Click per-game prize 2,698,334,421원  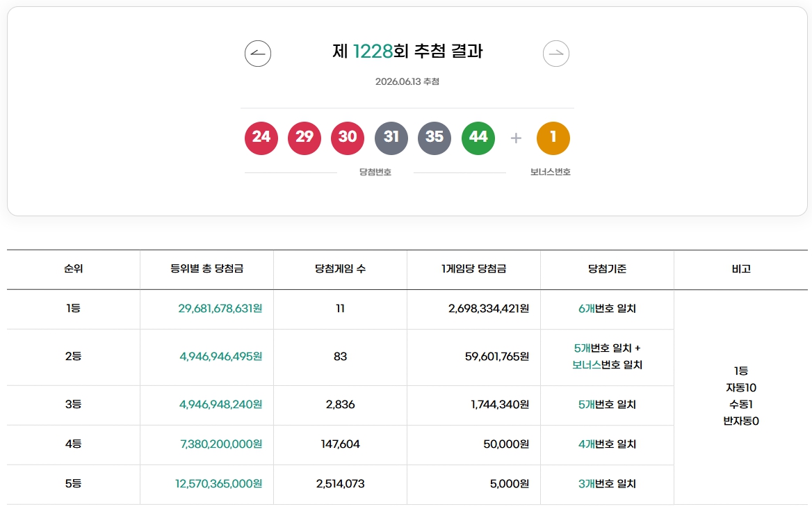489,309
